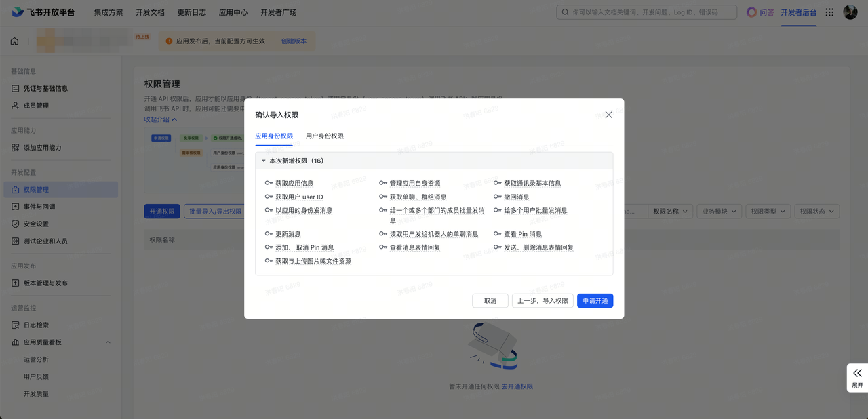Click 上一步,导入权限 button
Viewport: 868px width, 419px height.
point(542,300)
